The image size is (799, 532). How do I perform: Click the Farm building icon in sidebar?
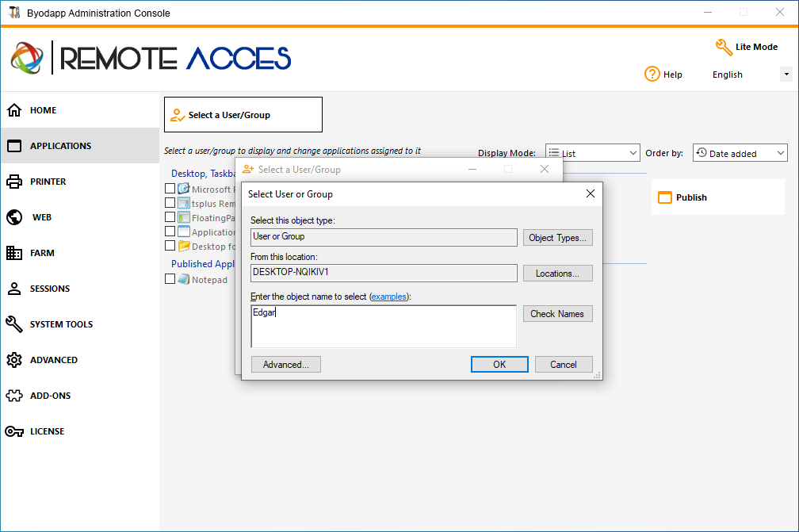tap(14, 253)
